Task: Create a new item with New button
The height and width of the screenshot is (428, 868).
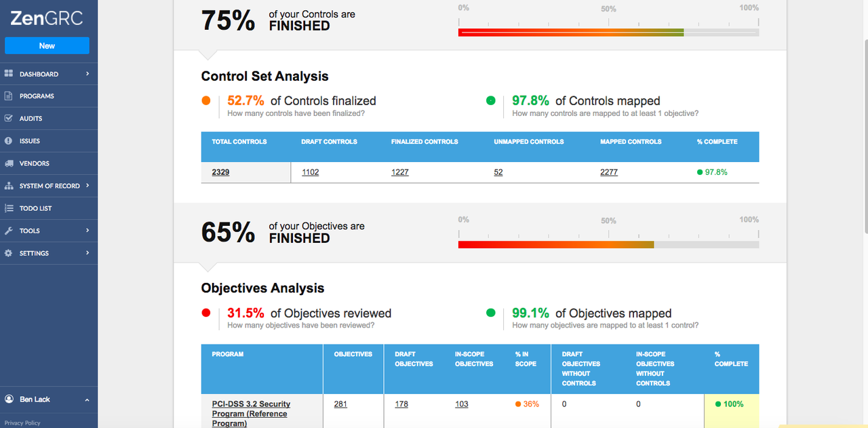Action: (x=47, y=45)
